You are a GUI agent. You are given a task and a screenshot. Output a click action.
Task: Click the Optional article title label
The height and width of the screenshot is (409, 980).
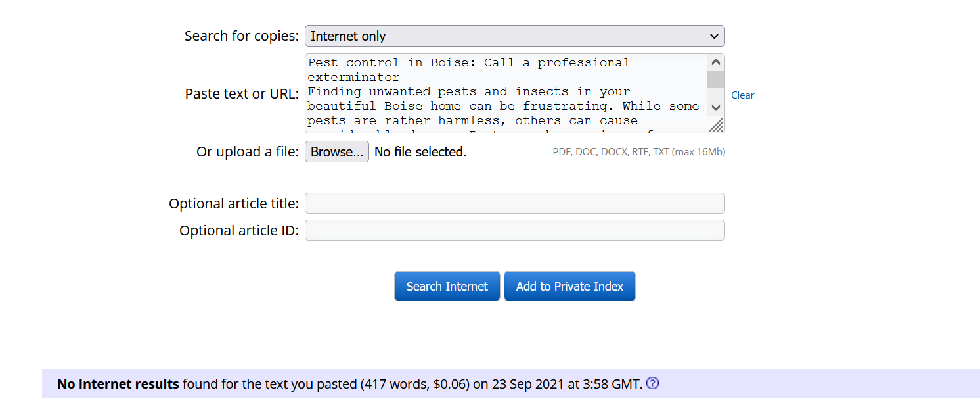pyautogui.click(x=234, y=204)
